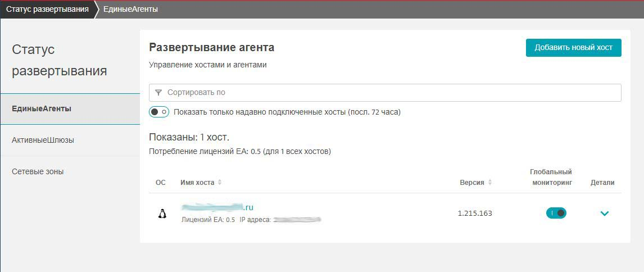This screenshot has height=272, width=644.
Task: Click sort arrows next to Версия
Action: (x=490, y=183)
